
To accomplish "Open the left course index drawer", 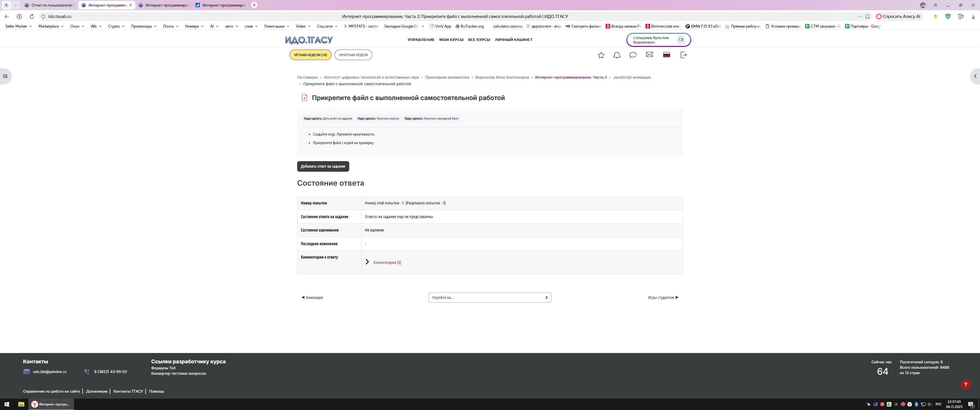I will [x=5, y=76].
